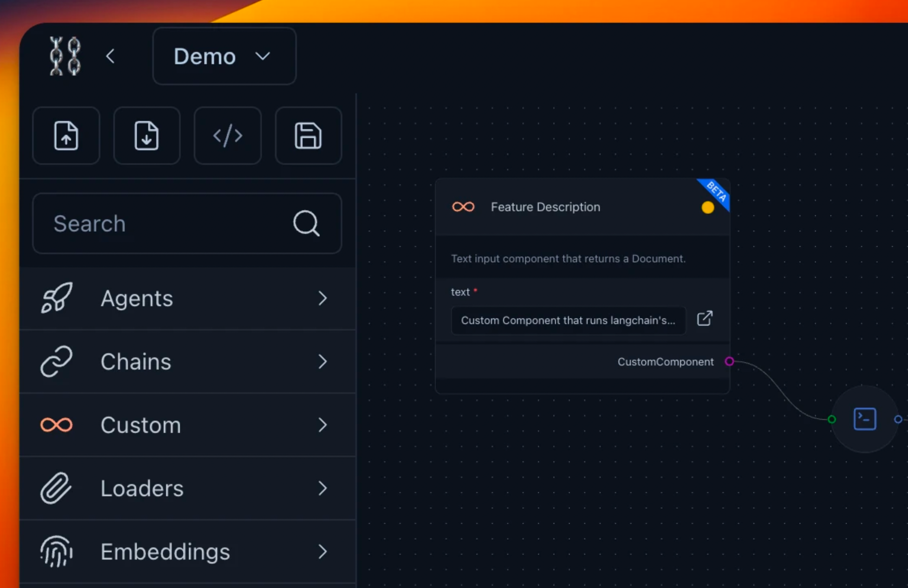908x588 pixels.
Task: Click the yellow status indicator dot
Action: tap(707, 208)
